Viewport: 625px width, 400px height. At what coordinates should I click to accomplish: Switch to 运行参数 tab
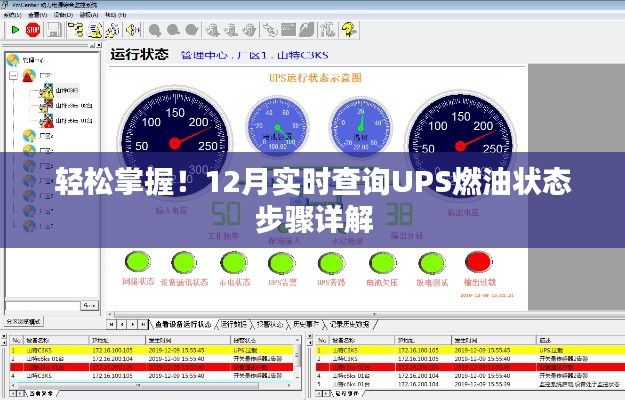click(x=234, y=325)
